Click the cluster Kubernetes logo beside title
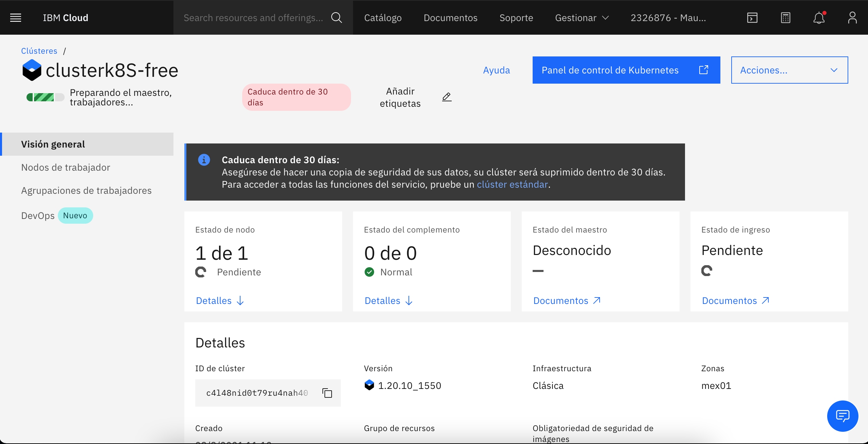 click(x=32, y=70)
